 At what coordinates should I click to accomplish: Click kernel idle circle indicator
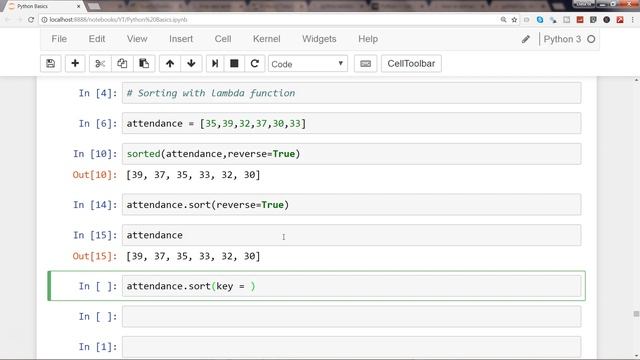[591, 39]
